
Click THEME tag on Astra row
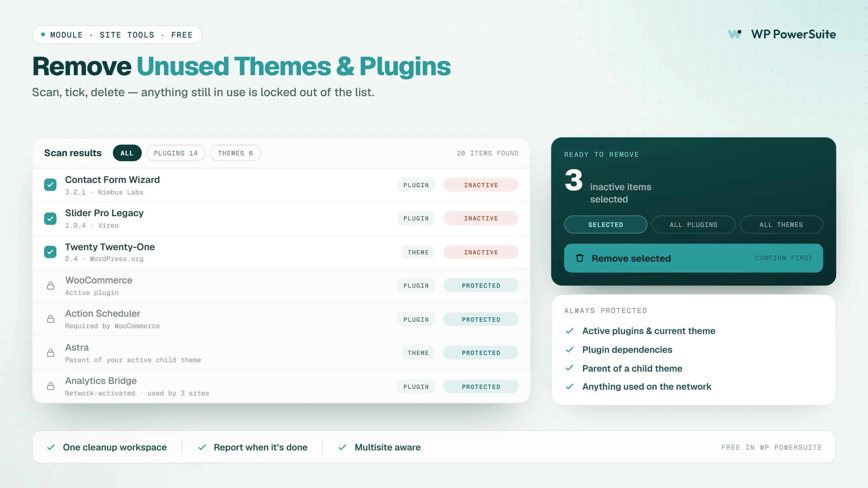pyautogui.click(x=418, y=352)
